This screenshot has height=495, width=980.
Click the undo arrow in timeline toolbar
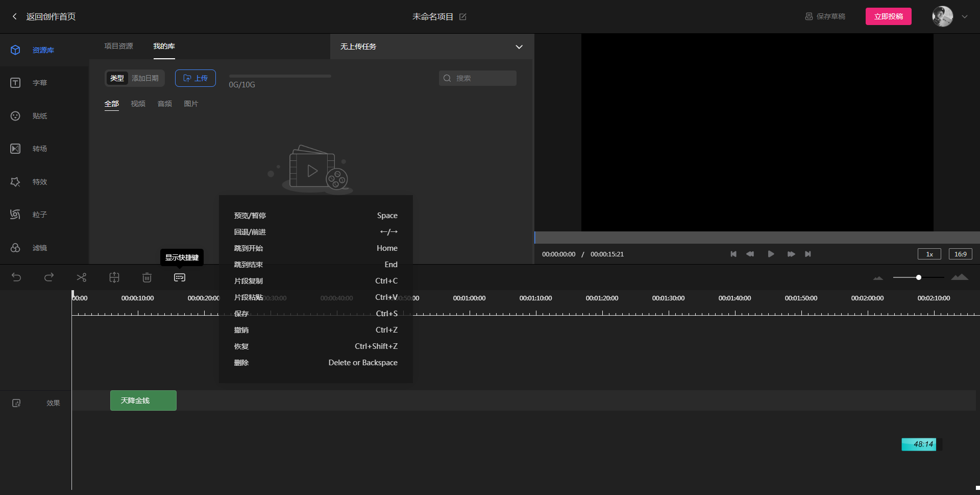click(16, 277)
